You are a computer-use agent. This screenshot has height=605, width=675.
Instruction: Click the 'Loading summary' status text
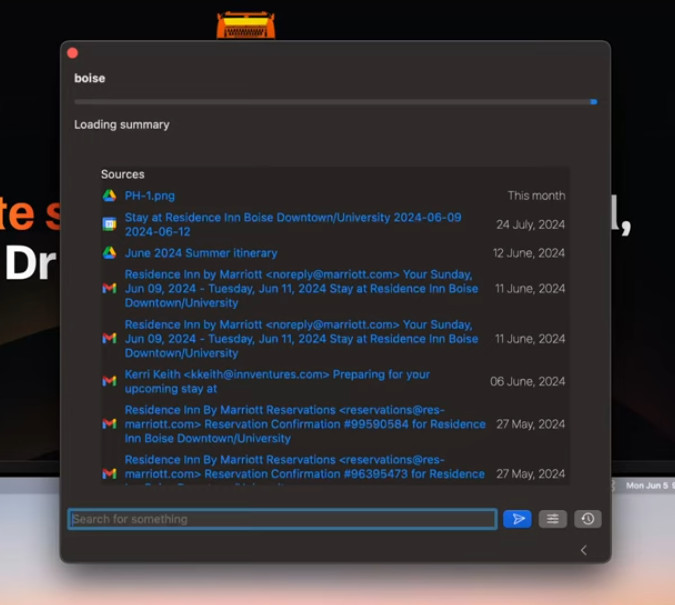pyautogui.click(x=122, y=125)
